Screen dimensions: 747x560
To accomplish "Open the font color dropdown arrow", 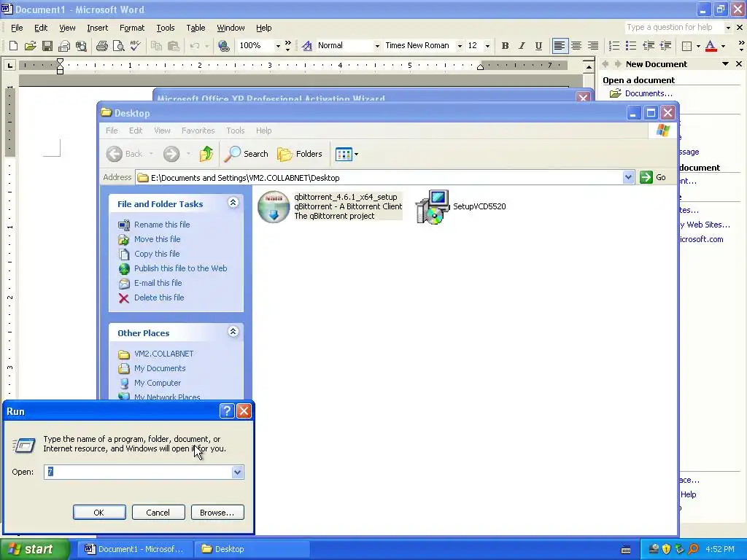I will 723,46.
